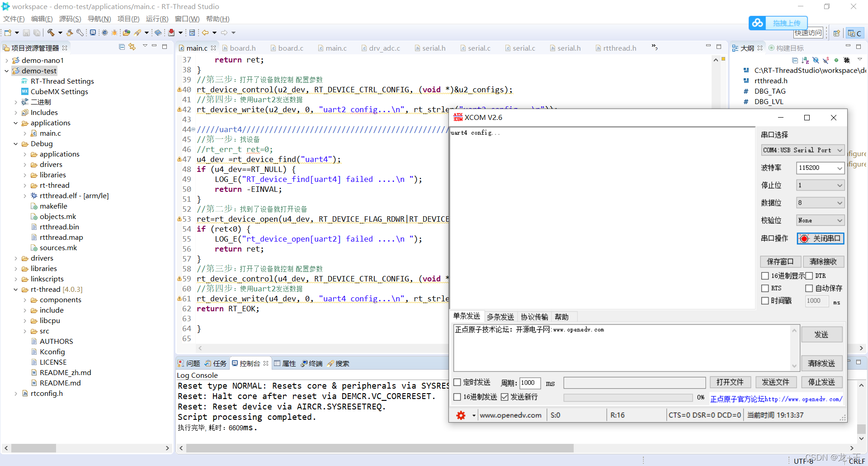This screenshot has height=466, width=868.
Task: Click the New project toolbar icon
Action: tap(8, 33)
